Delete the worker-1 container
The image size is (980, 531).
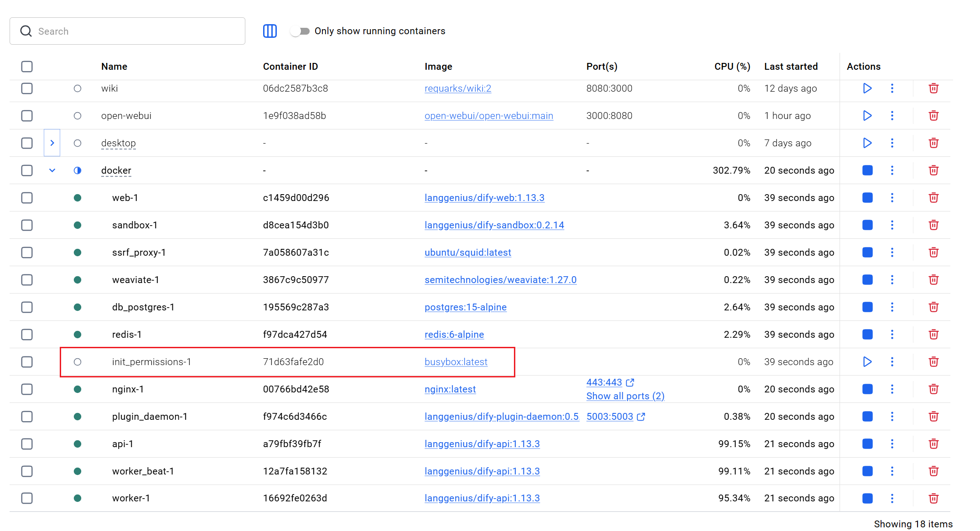(933, 498)
